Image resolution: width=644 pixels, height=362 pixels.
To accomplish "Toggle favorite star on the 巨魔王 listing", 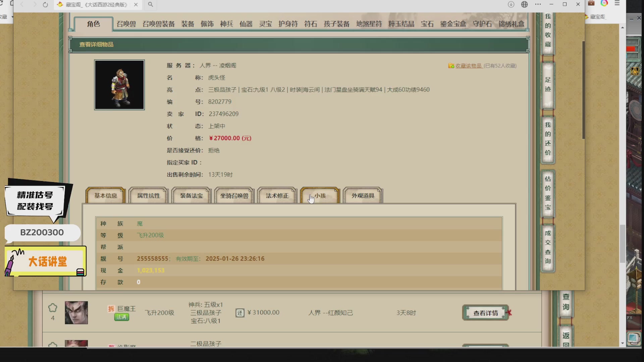I will (x=53, y=308).
